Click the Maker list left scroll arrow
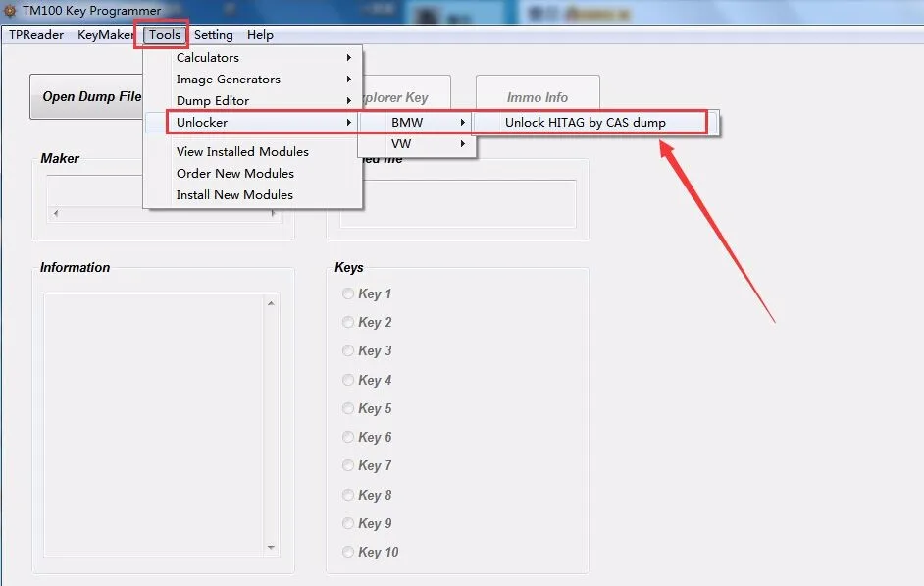Viewport: 924px width, 586px height. [x=55, y=213]
